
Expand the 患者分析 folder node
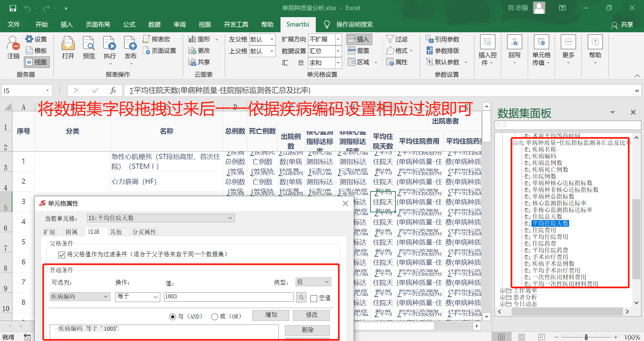coord(503,298)
